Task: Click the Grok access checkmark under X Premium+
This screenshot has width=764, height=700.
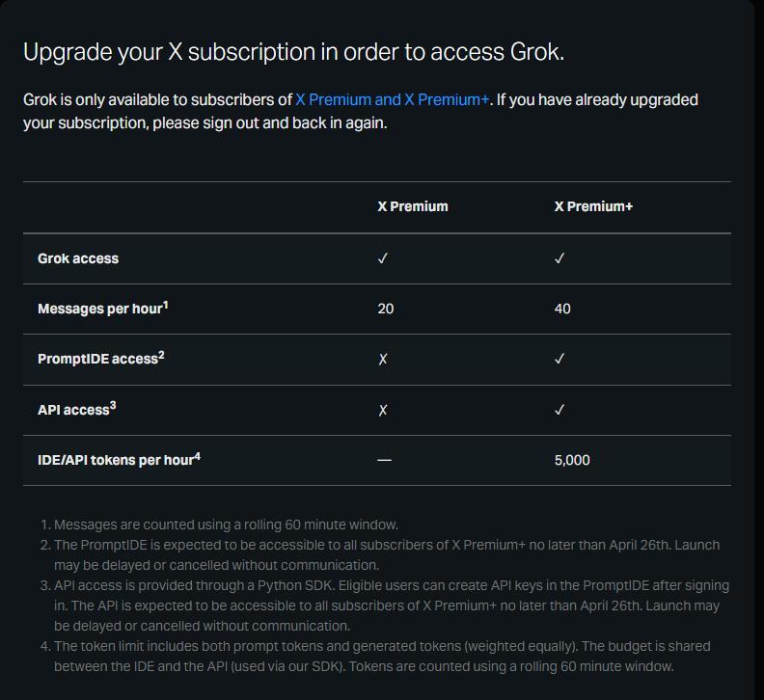Action: coord(559,258)
